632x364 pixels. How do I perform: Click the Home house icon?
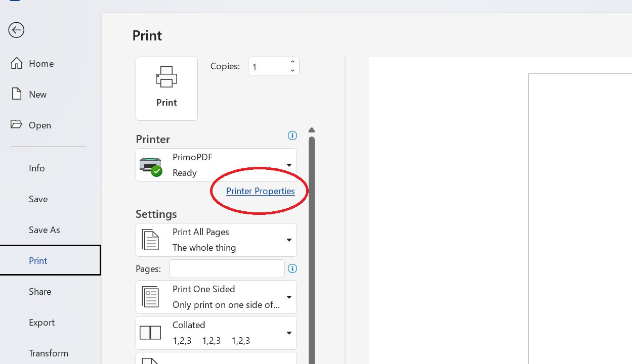[x=17, y=63]
